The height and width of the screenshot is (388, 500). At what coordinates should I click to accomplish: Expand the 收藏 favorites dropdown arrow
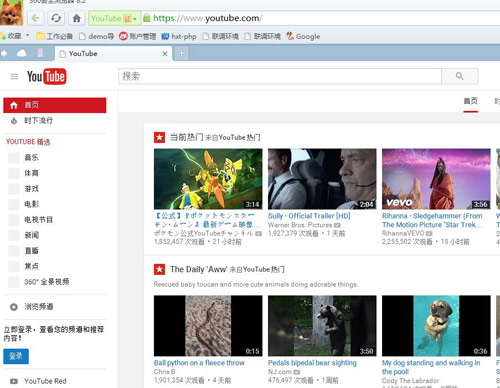27,35
